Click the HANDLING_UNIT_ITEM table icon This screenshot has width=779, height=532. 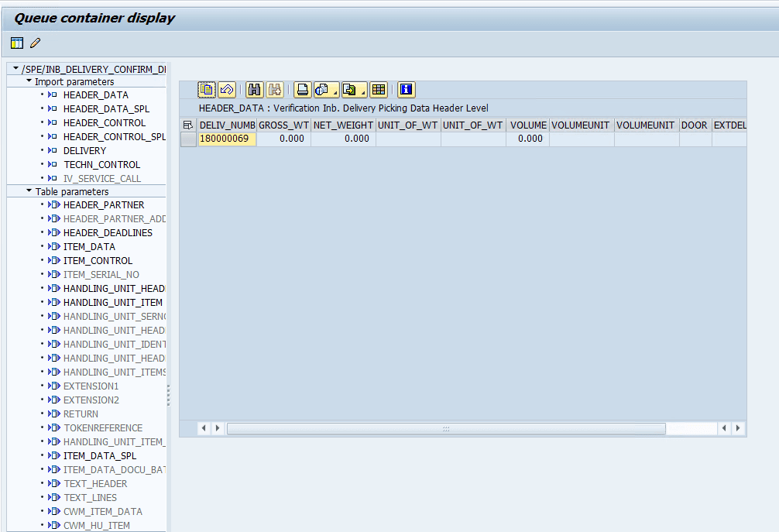54,302
